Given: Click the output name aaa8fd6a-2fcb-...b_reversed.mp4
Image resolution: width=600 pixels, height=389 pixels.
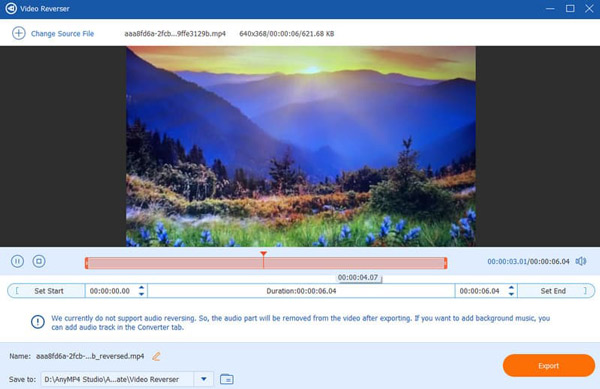Looking at the screenshot, I should tap(90, 356).
